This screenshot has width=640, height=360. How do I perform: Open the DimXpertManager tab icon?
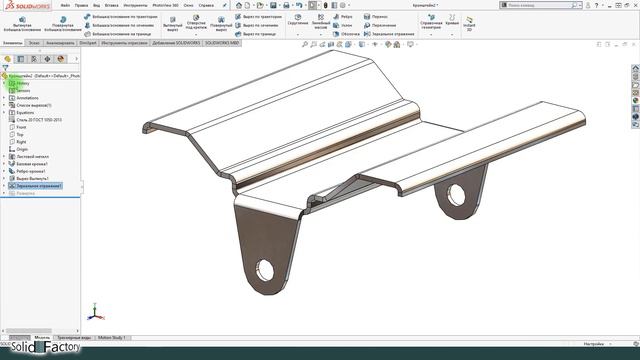click(x=47, y=59)
